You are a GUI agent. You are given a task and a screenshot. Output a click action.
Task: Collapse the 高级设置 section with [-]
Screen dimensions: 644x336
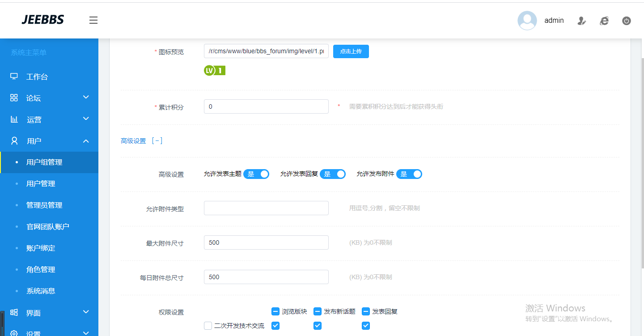(x=157, y=141)
